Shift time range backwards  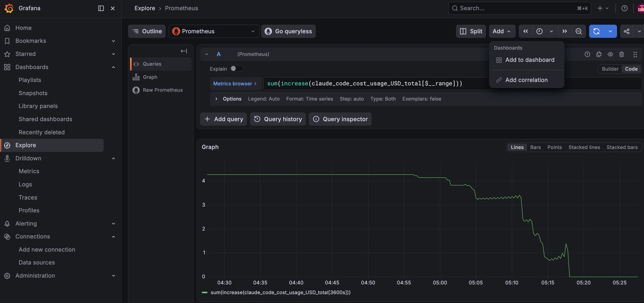[525, 31]
